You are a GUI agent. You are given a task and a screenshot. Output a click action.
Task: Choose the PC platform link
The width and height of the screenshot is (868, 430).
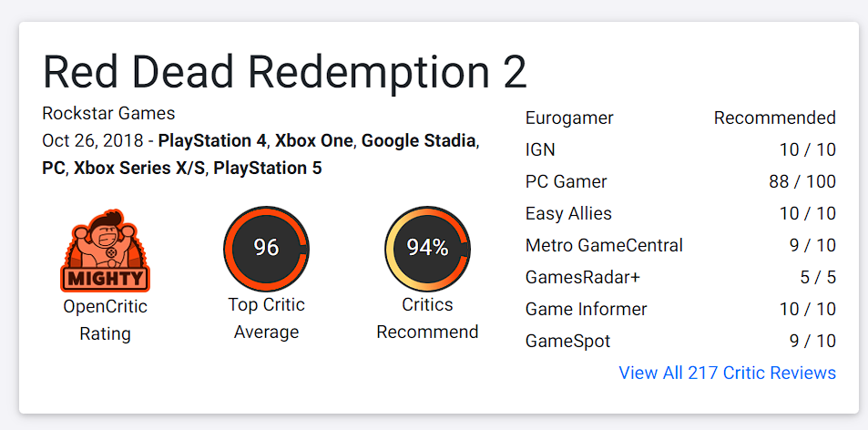pyautogui.click(x=54, y=169)
